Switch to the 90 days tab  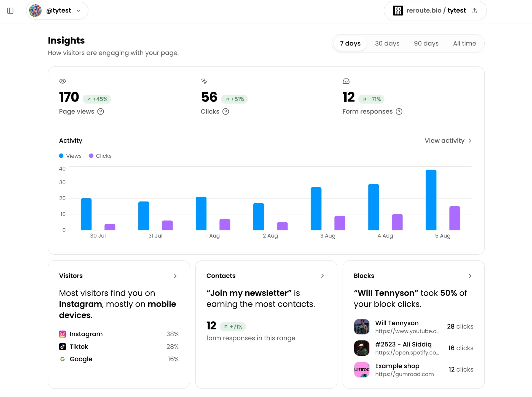(426, 44)
